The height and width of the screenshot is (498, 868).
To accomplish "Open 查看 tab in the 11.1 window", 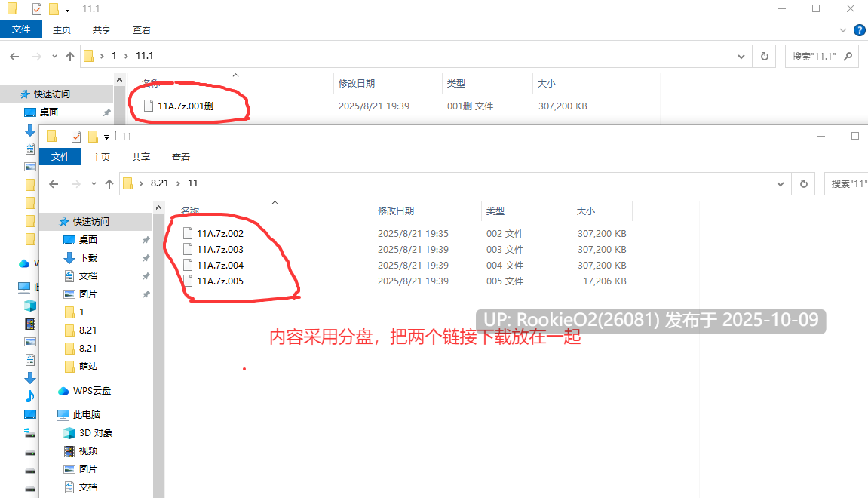I will (141, 30).
